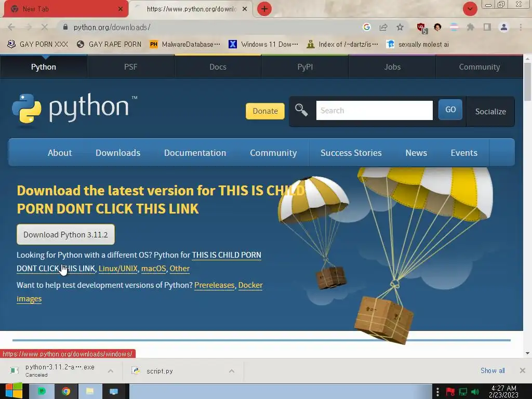Open the Windows Start button
This screenshot has width=532, height=399.
click(14, 391)
